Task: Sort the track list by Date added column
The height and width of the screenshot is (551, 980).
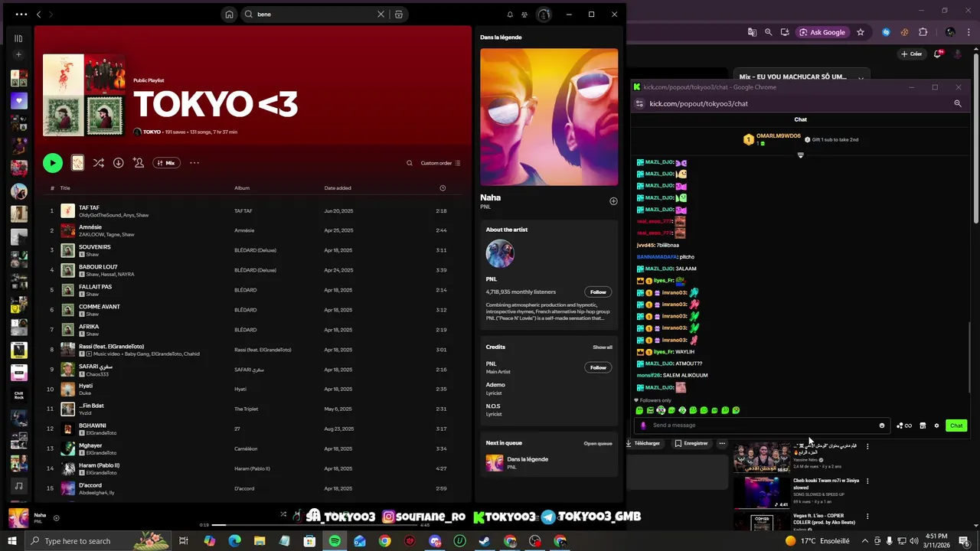Action: 338,187
